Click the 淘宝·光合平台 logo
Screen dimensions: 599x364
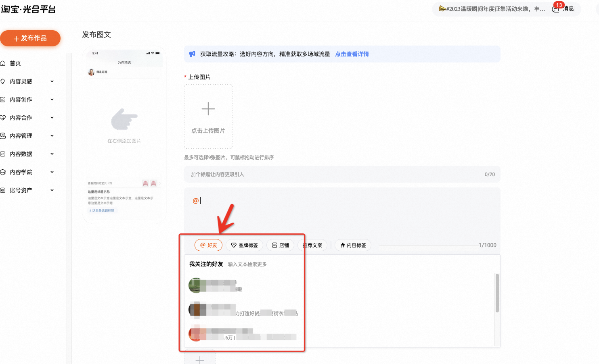pos(28,9)
